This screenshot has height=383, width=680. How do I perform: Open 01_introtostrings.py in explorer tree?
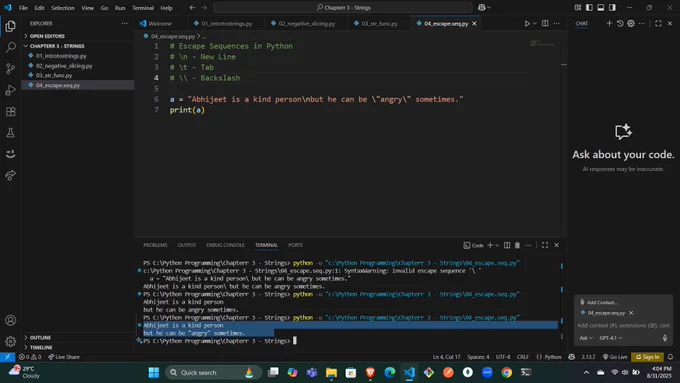point(61,56)
